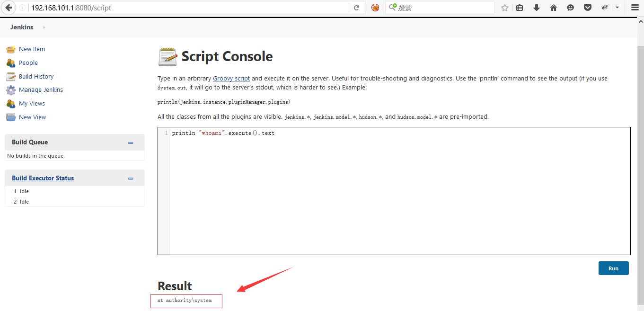This screenshot has width=644, height=311.
Task: Click the People icon in sidebar
Action: [10, 63]
